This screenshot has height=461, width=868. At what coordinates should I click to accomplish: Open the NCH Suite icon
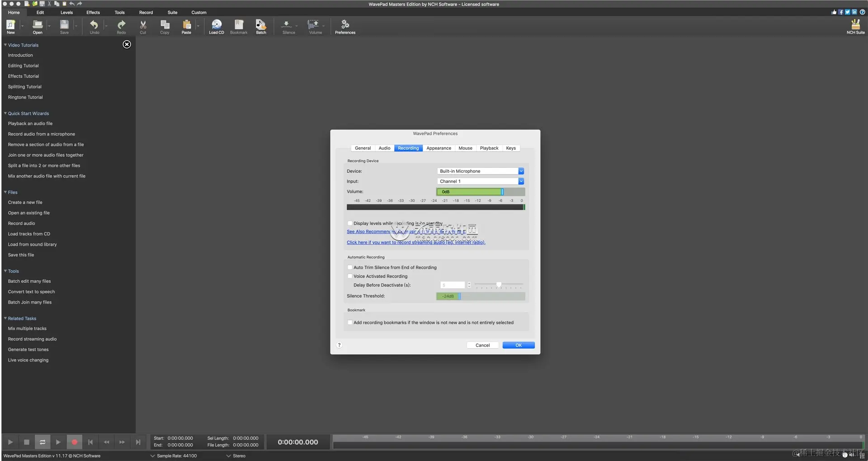pyautogui.click(x=855, y=26)
